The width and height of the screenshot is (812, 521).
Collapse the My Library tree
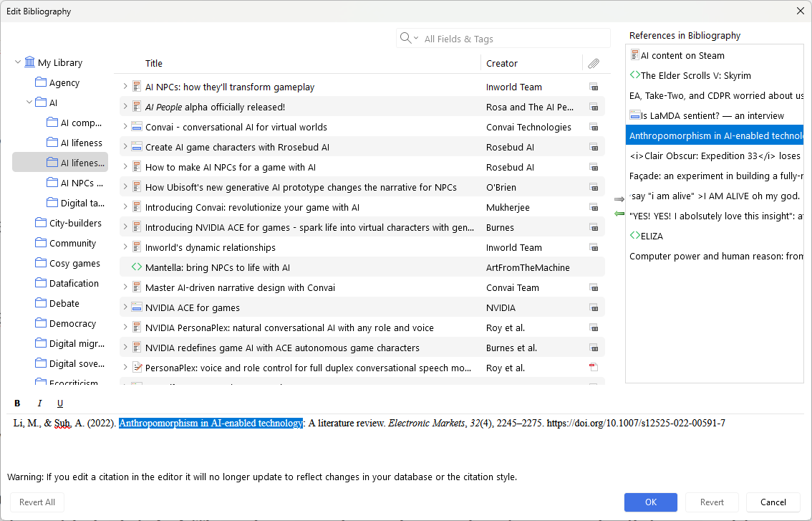[18, 62]
